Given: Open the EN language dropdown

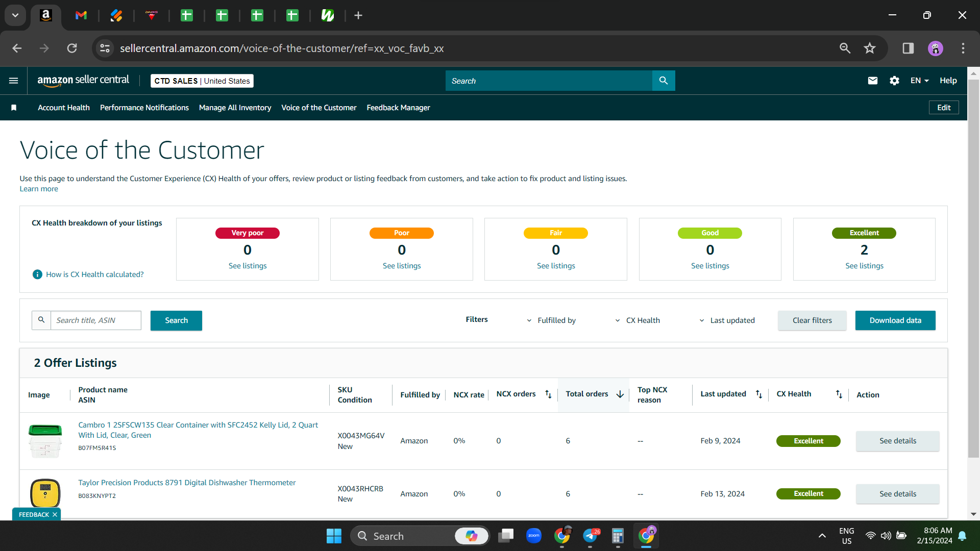Looking at the screenshot, I should (x=919, y=81).
